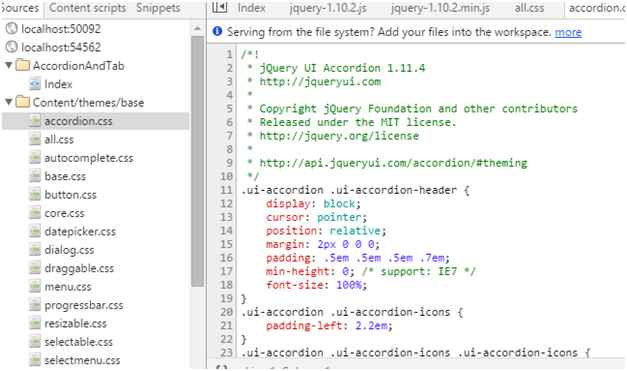Select the Content/themes/base folder row
Screen dimensions: 627x371
[88, 102]
